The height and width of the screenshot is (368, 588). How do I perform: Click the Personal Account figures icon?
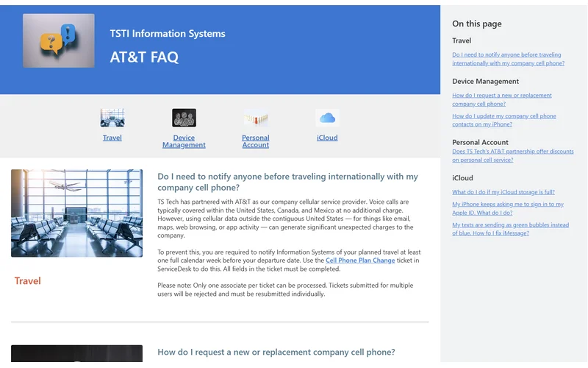[x=255, y=118]
